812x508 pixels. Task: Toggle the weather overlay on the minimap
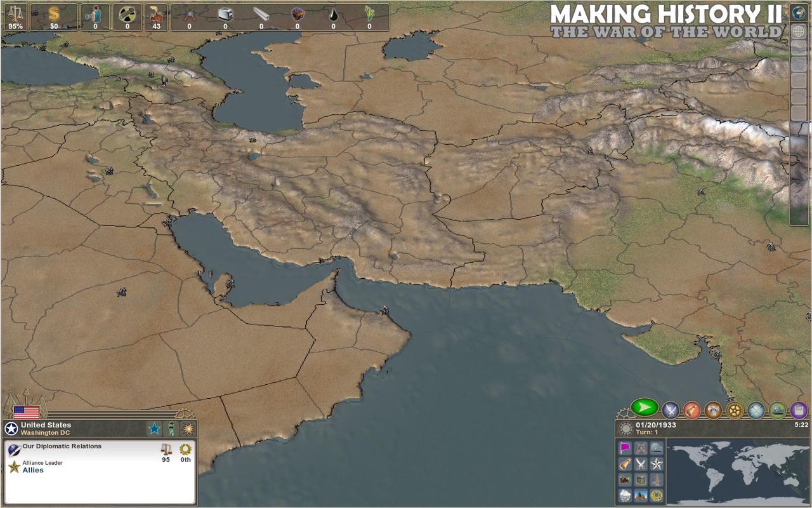626,494
